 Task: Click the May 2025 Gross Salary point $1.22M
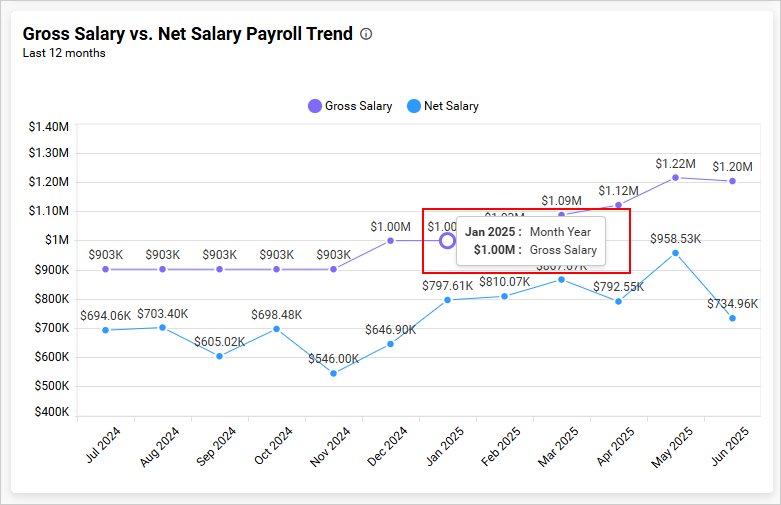pos(675,177)
